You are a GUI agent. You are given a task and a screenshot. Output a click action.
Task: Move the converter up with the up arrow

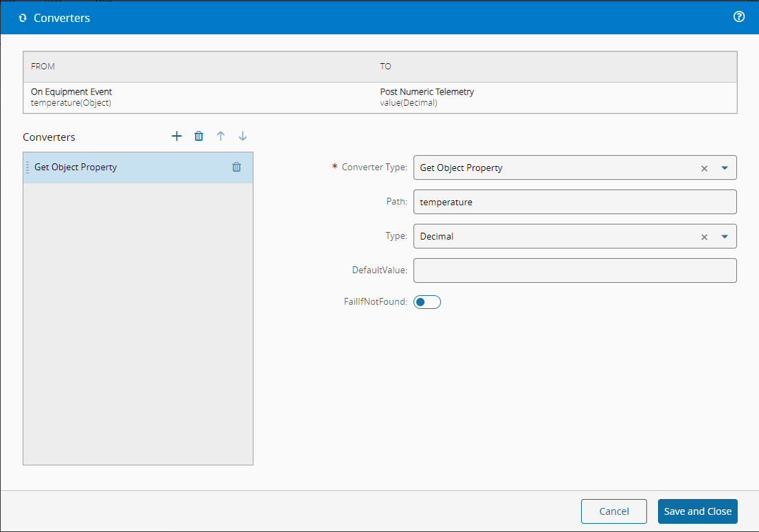(220, 136)
